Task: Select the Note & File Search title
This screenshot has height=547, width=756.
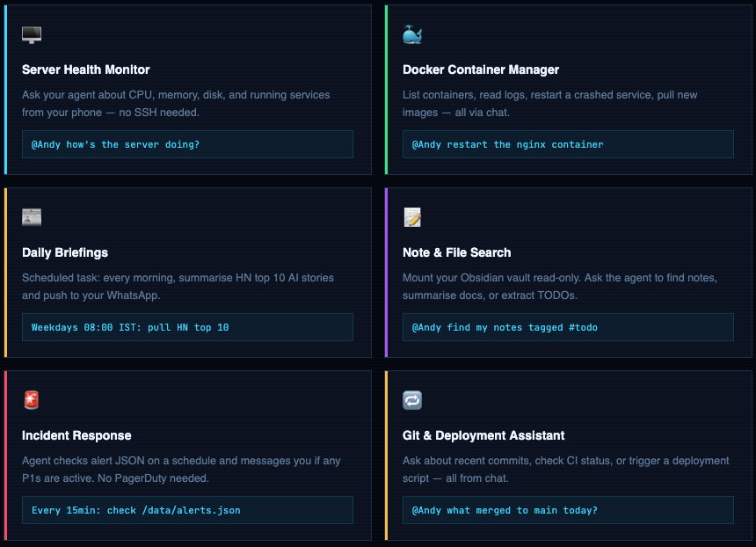Action: [x=456, y=252]
